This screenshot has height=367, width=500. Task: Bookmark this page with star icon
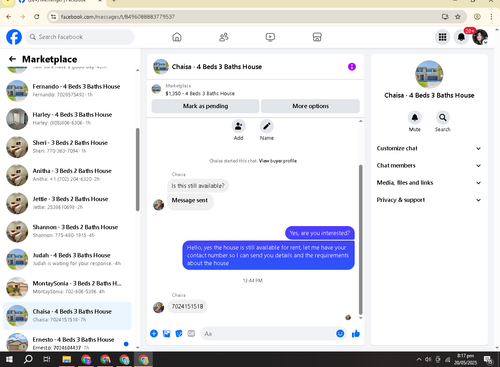458,17
